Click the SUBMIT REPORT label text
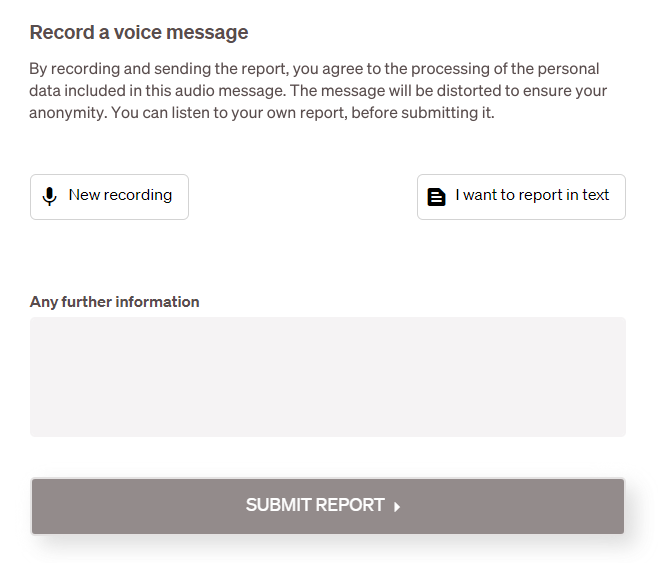Viewport: 658px width, 564px height. coord(315,505)
